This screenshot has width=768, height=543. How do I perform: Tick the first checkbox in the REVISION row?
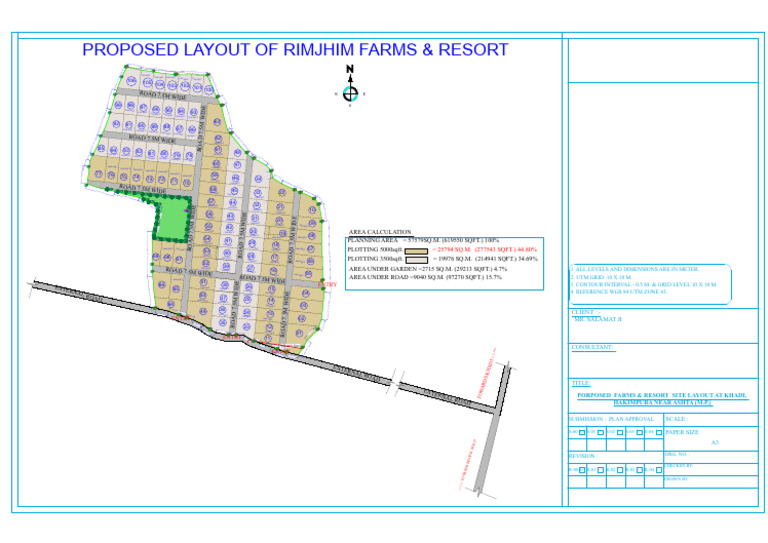point(582,470)
